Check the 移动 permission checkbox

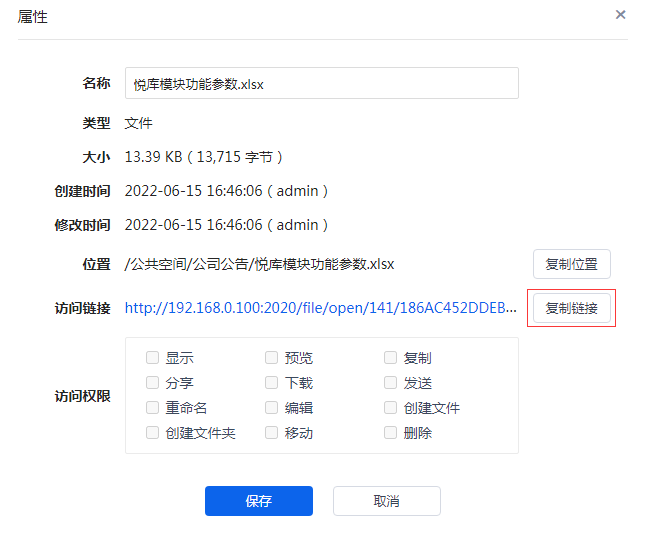pos(272,433)
